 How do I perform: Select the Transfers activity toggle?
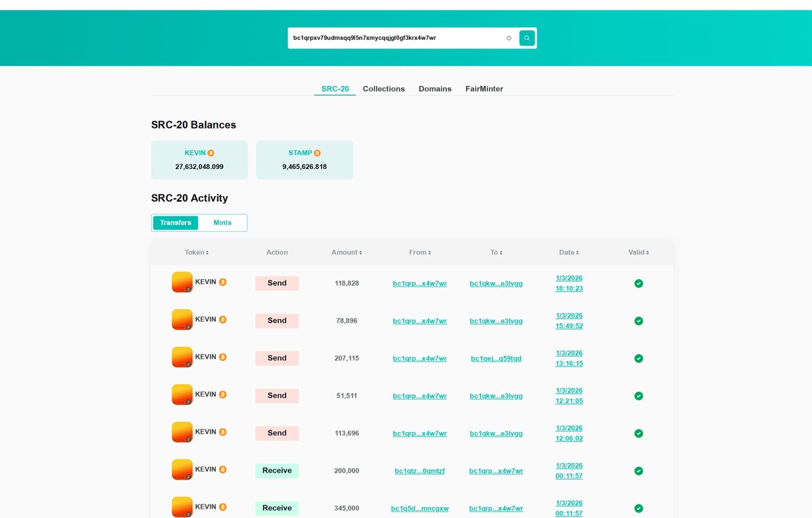coord(175,222)
